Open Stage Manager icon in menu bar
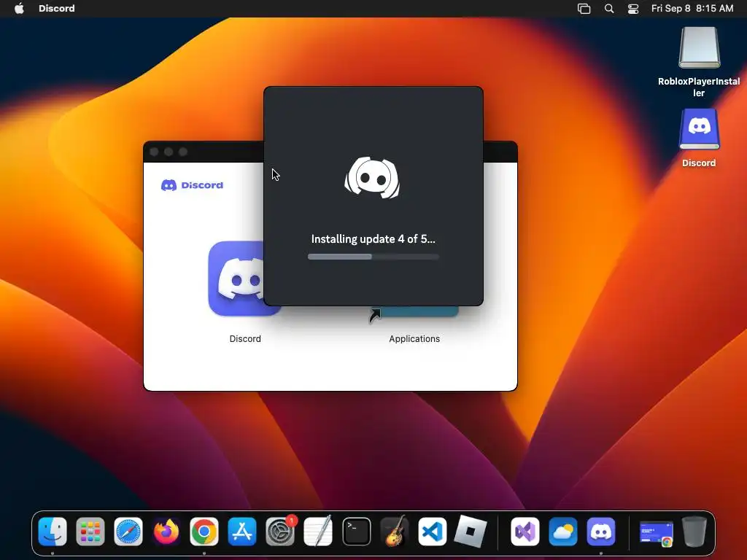The height and width of the screenshot is (560, 747). point(584,9)
